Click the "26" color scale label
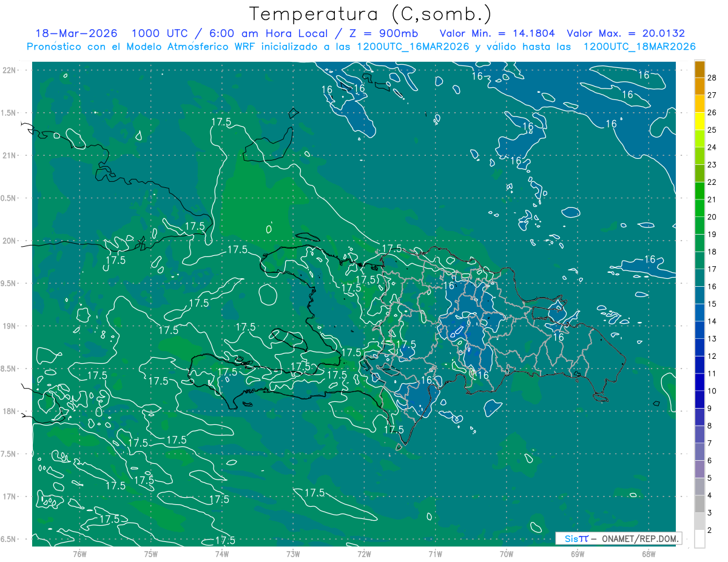 [712, 112]
